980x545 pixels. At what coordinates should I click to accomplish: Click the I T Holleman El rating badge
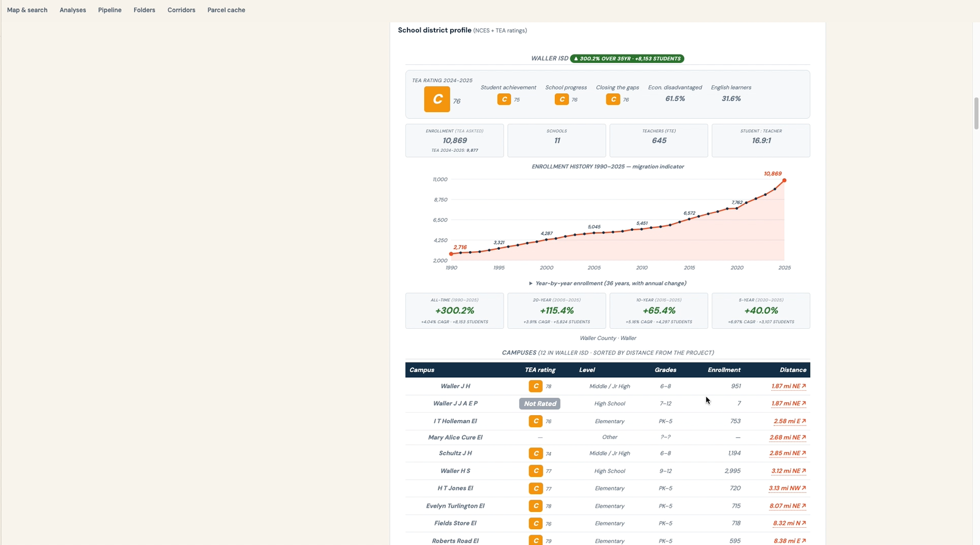(x=535, y=421)
